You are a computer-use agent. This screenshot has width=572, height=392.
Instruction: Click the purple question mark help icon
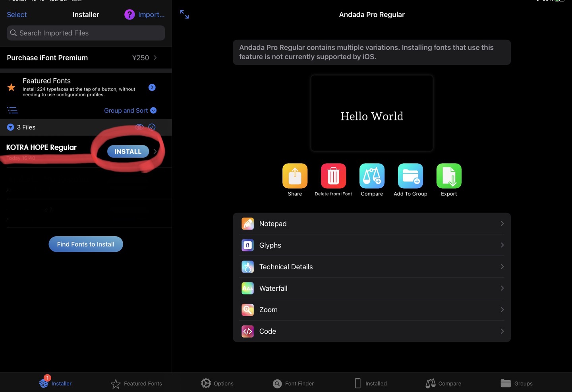tap(129, 15)
